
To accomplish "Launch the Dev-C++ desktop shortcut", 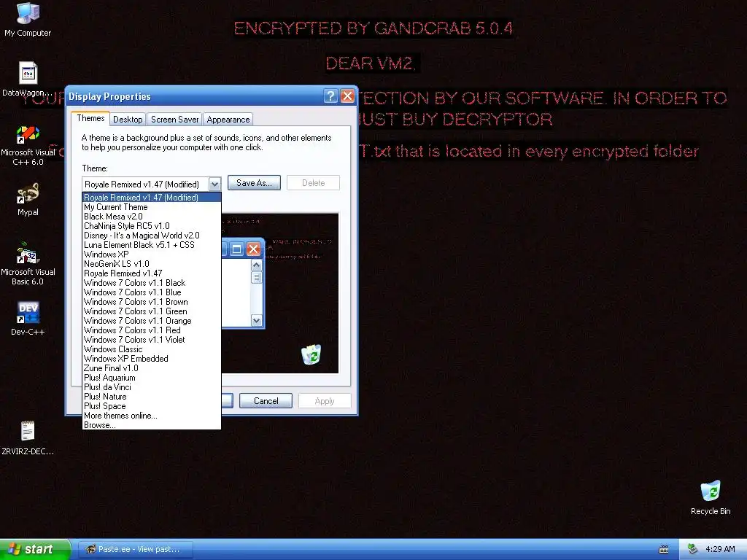I will (x=28, y=319).
